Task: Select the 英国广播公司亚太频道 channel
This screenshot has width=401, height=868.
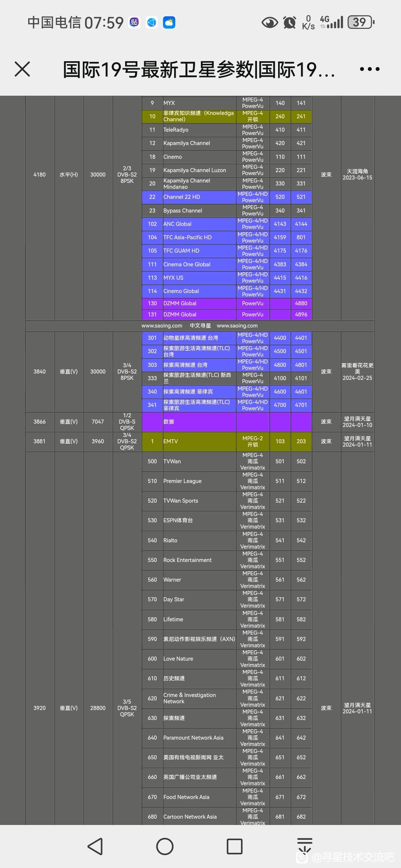Action: click(x=190, y=777)
